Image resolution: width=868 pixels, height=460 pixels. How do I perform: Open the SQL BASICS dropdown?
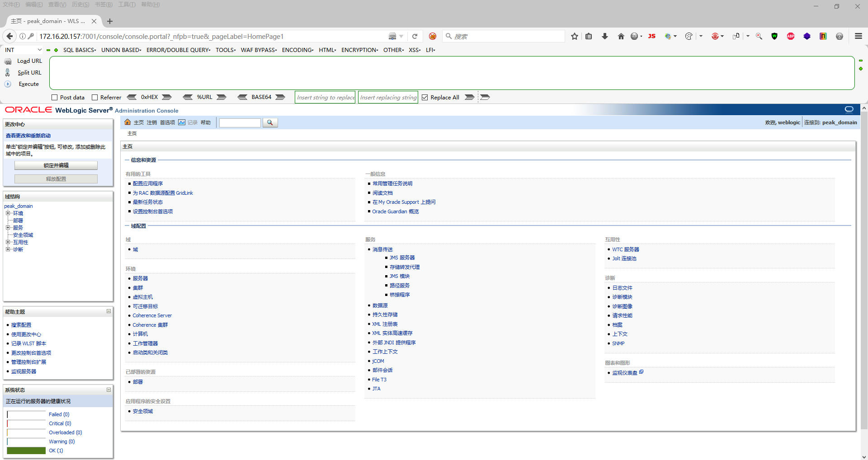coord(80,50)
